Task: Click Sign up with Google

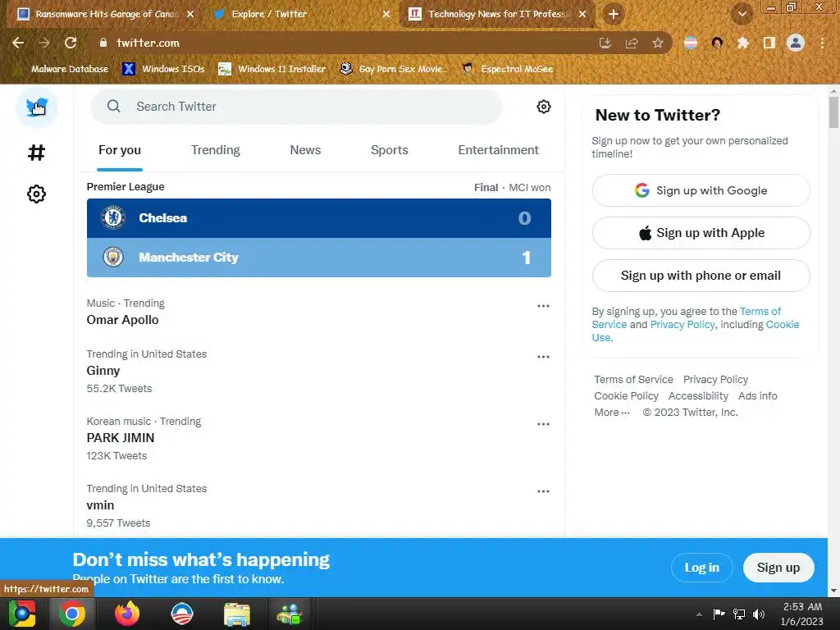Action: 701,190
